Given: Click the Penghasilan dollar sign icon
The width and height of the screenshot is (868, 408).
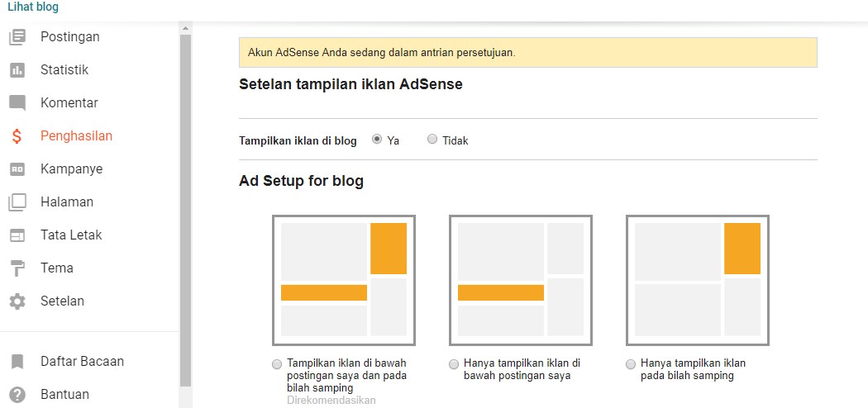Looking at the screenshot, I should point(17,136).
